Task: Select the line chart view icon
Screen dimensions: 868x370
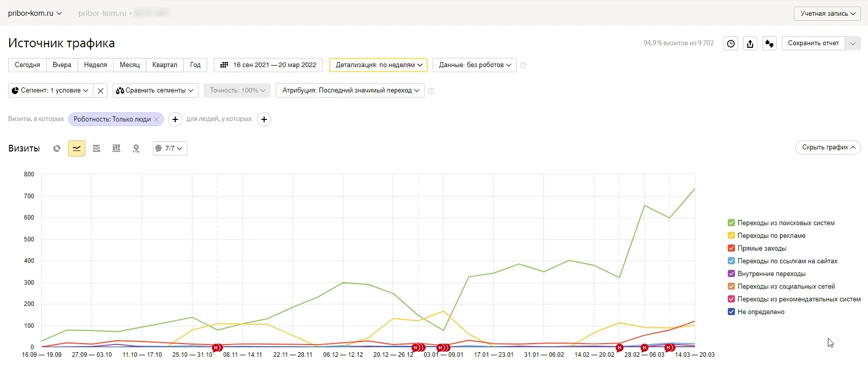Action: (77, 148)
